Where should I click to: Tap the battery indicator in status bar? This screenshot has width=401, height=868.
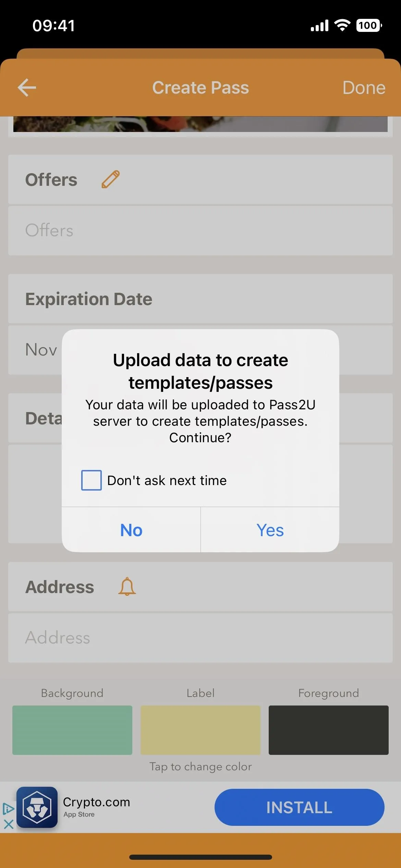[369, 25]
